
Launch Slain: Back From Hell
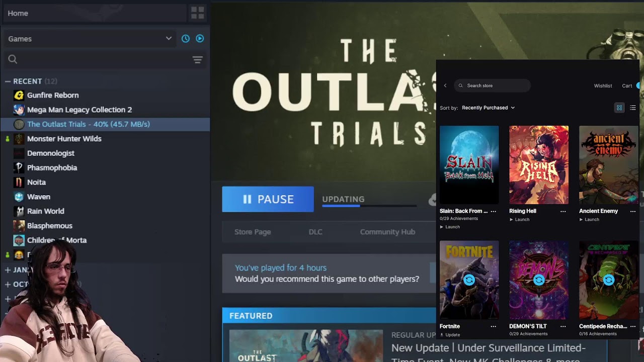(x=450, y=227)
